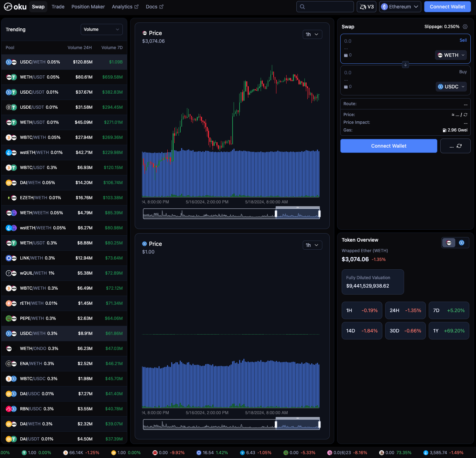Click the Analytics external link icon
Viewport: 476px width, 458px height.
[136, 7]
